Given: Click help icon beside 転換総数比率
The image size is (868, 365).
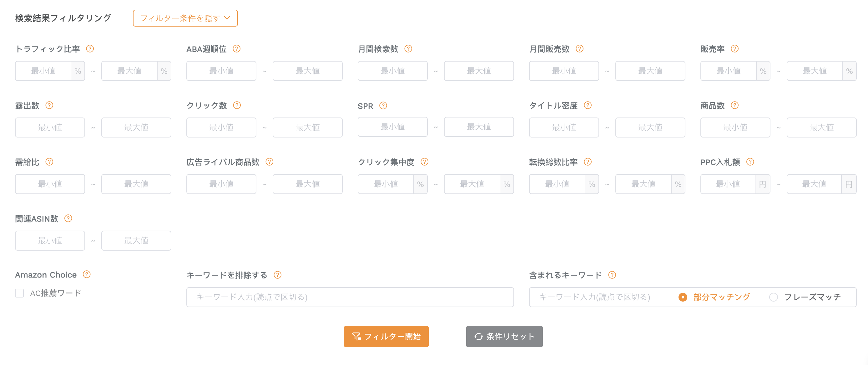Looking at the screenshot, I should (588, 162).
